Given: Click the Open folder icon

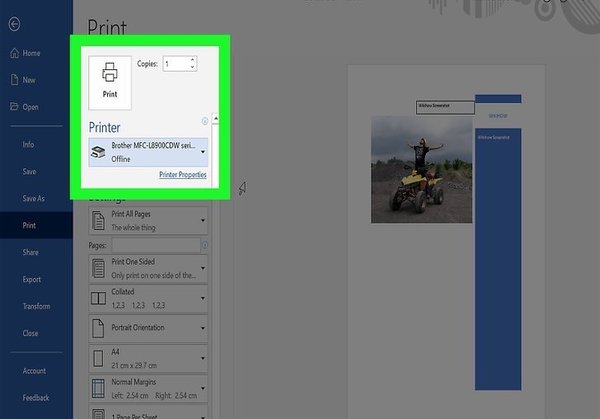Looking at the screenshot, I should tap(14, 107).
